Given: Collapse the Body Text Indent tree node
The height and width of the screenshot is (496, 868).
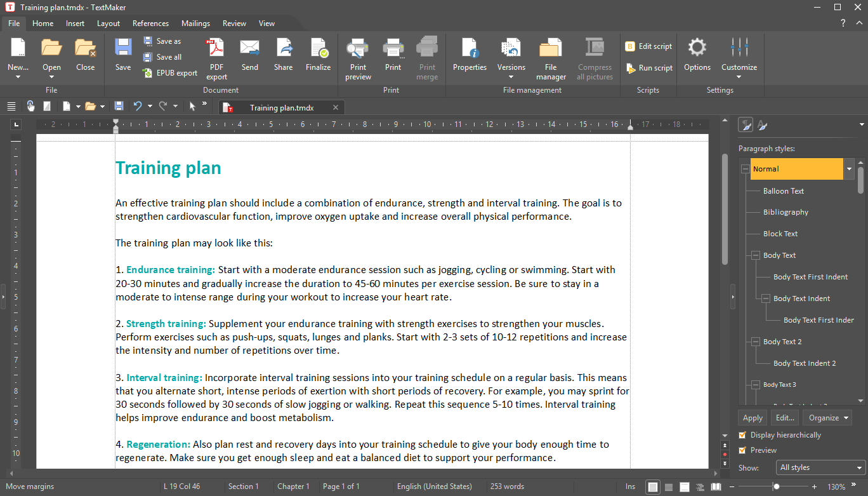Looking at the screenshot, I should pos(765,298).
